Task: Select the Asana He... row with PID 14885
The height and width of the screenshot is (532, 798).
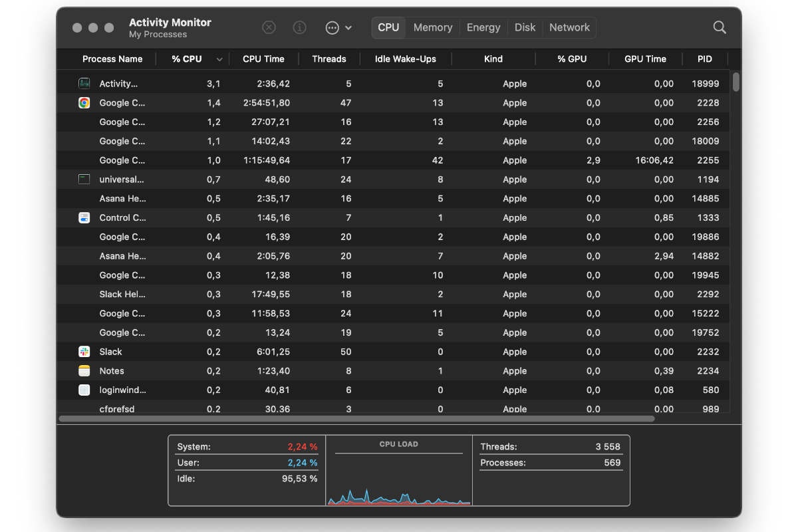Action: pos(393,199)
